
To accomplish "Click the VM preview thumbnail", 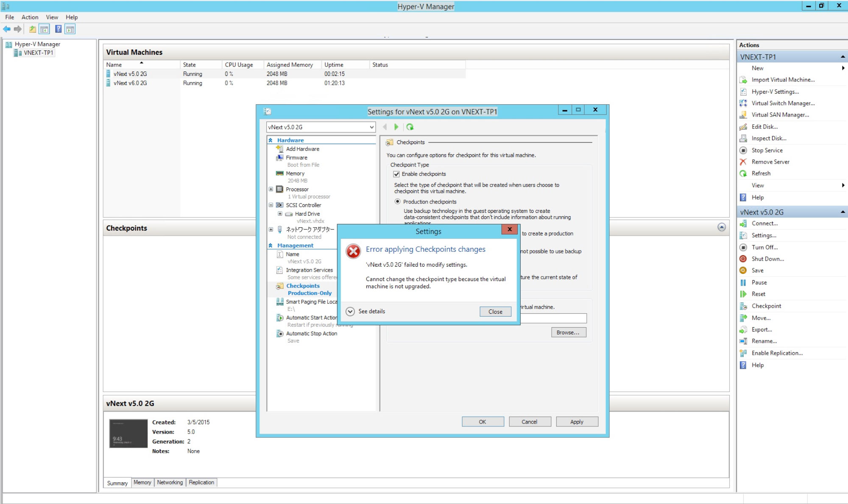I will [x=128, y=434].
